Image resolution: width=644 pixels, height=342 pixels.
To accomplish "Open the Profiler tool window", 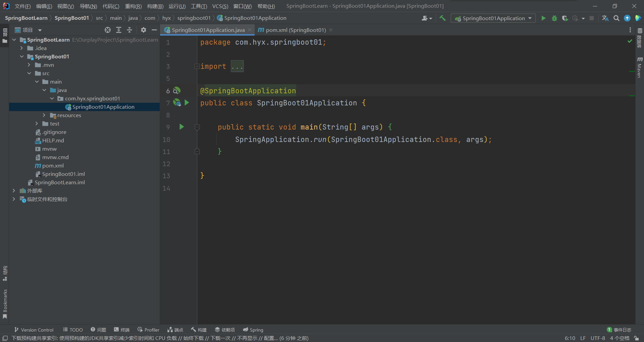I will (x=148, y=330).
